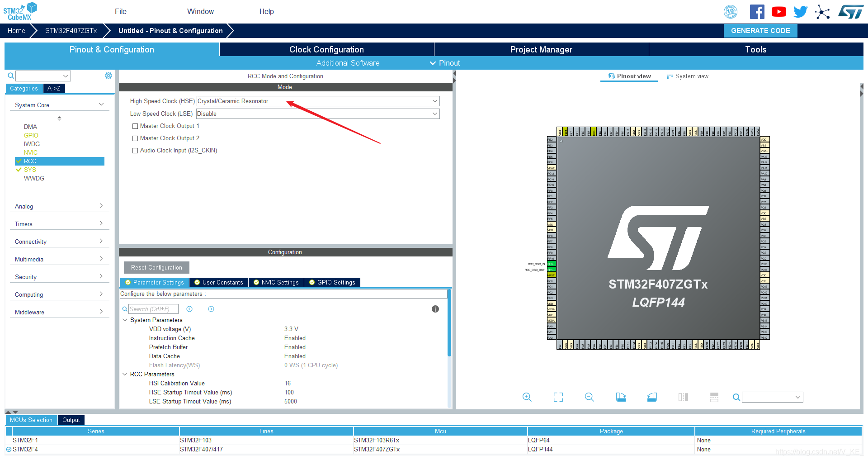868x460 pixels.
Task: Open Additional Software link
Action: (348, 63)
